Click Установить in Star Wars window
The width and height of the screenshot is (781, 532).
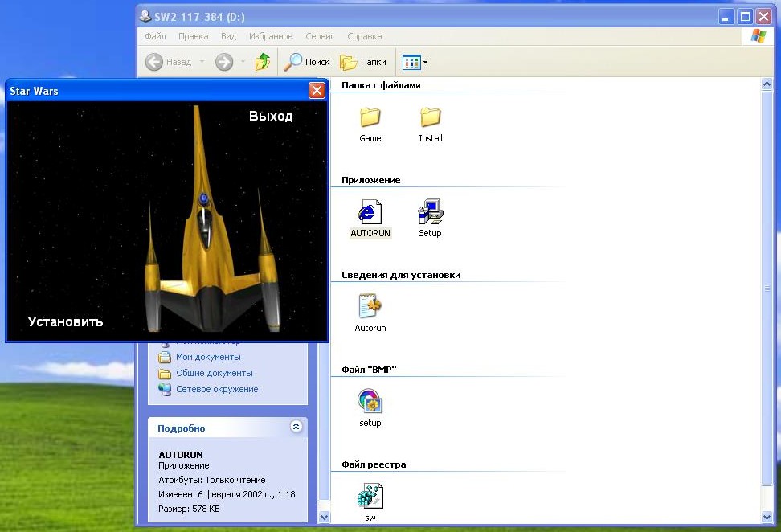(x=66, y=321)
